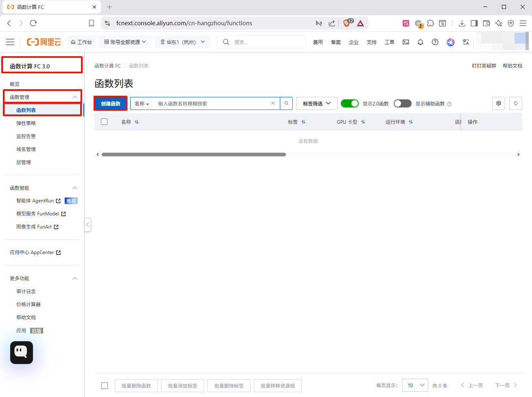Collapse the 函数智能 sidebar section
532x397 pixels.
pos(74,188)
